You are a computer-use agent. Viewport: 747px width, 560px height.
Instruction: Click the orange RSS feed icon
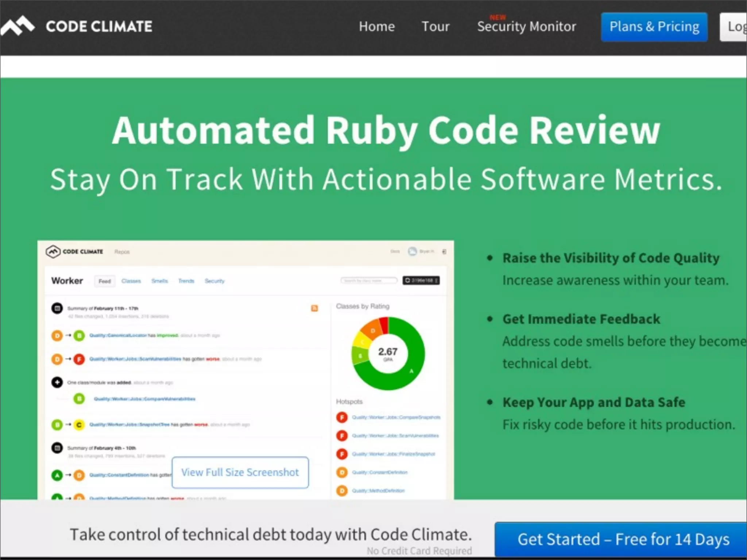point(314,308)
